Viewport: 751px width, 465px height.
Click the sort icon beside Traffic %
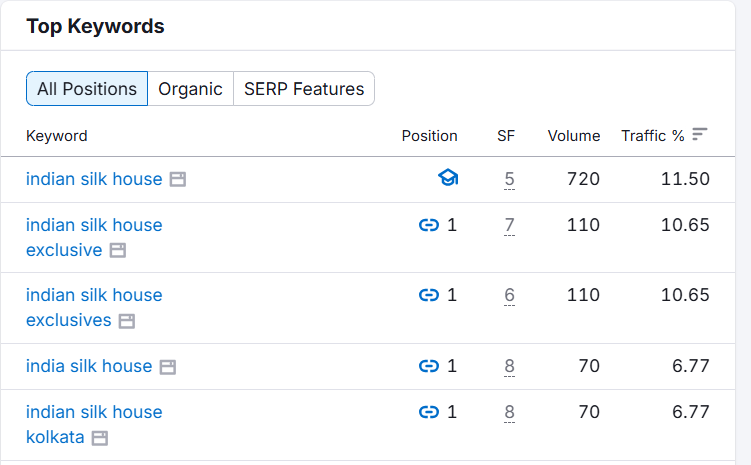(700, 134)
